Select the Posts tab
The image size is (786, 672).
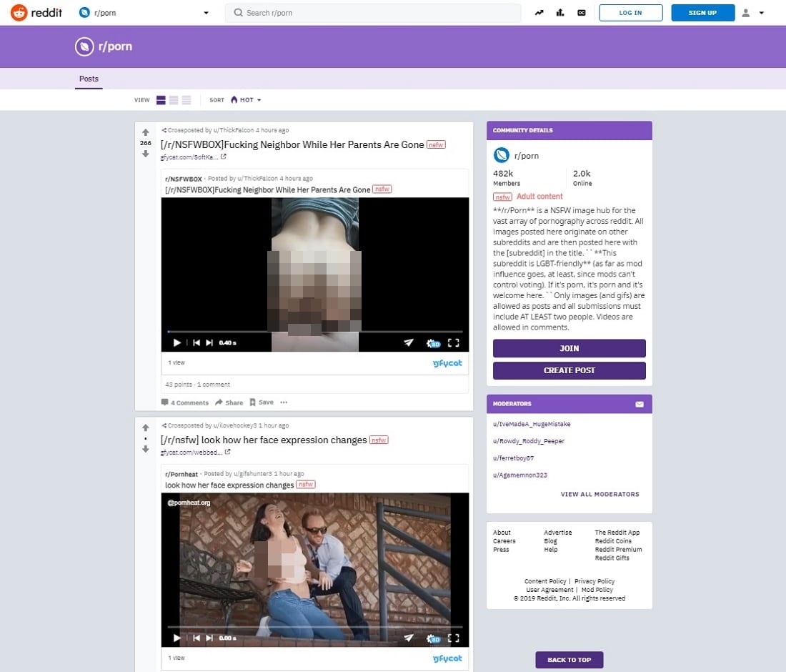click(89, 79)
